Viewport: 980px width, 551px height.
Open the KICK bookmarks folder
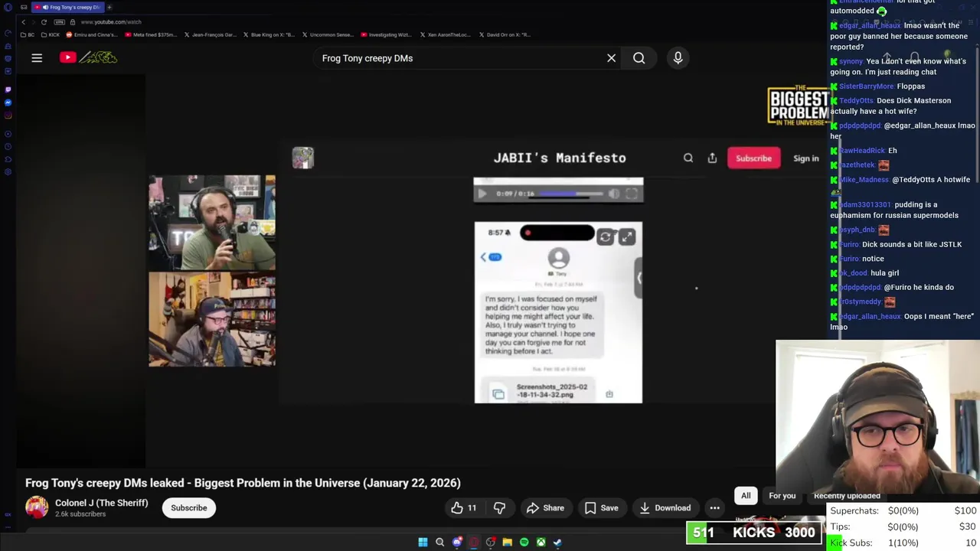50,34
